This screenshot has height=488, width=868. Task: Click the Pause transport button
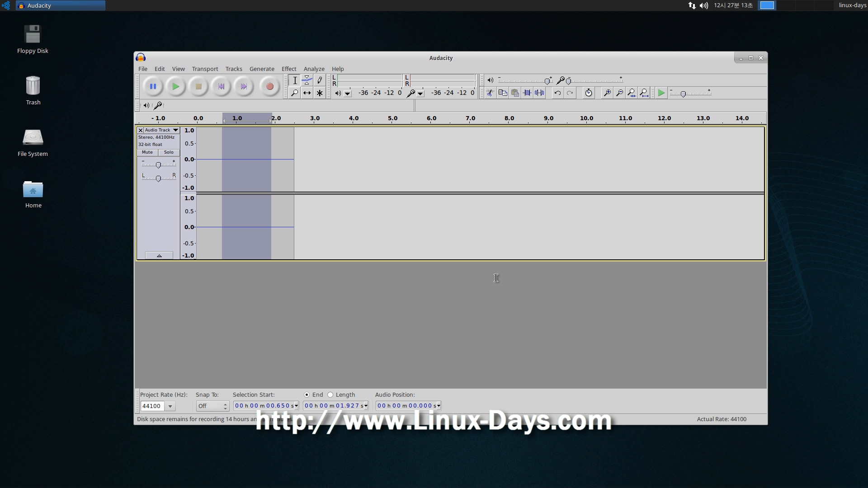[153, 86]
